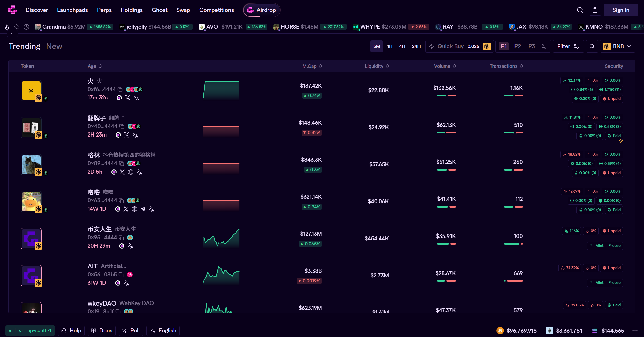This screenshot has width=644, height=337.
Task: Select the P2 preset
Action: tap(517, 46)
